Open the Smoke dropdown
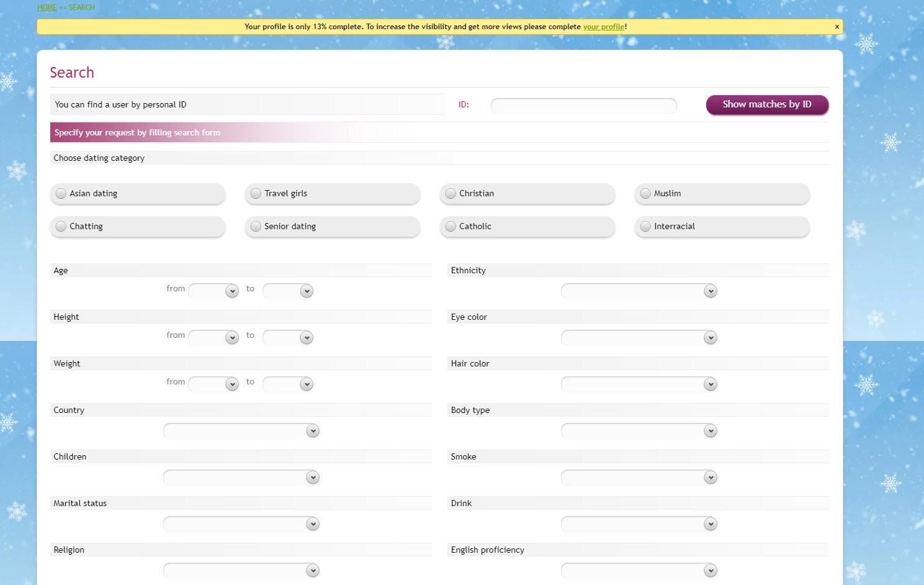 point(639,477)
